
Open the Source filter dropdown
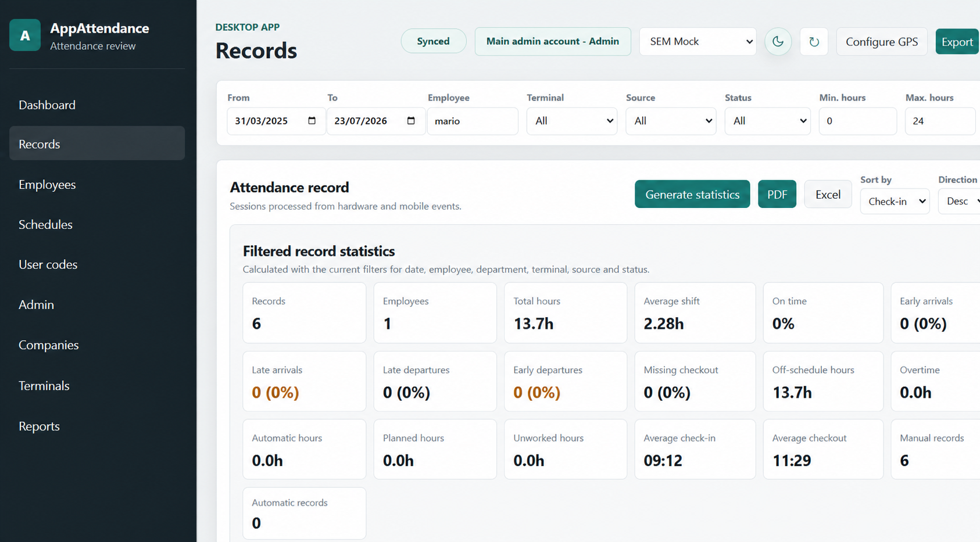coord(671,121)
